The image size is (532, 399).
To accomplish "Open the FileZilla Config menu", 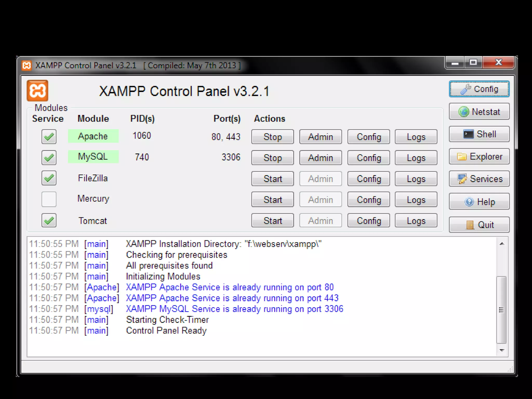I will (x=369, y=179).
